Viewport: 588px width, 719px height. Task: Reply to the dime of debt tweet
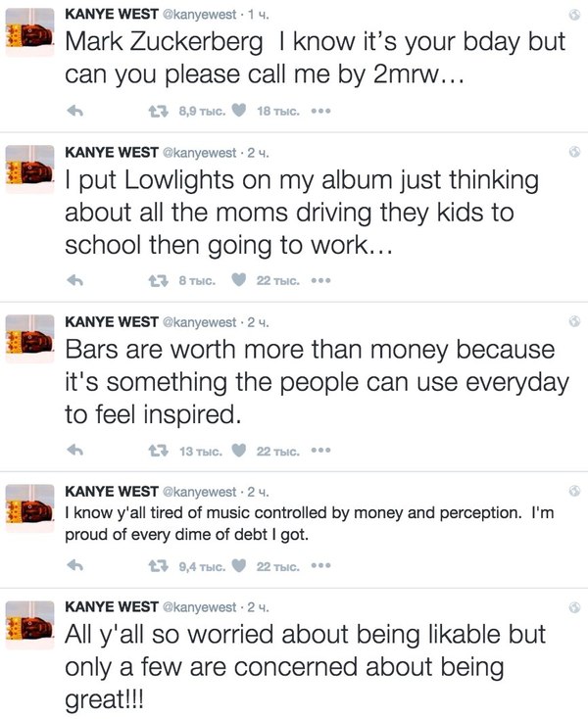(74, 566)
